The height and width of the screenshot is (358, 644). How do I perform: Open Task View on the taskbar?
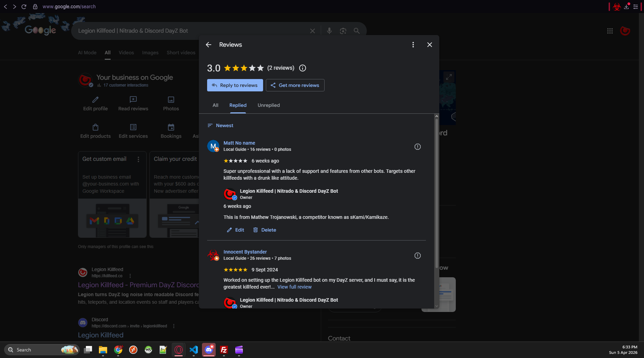(88, 350)
